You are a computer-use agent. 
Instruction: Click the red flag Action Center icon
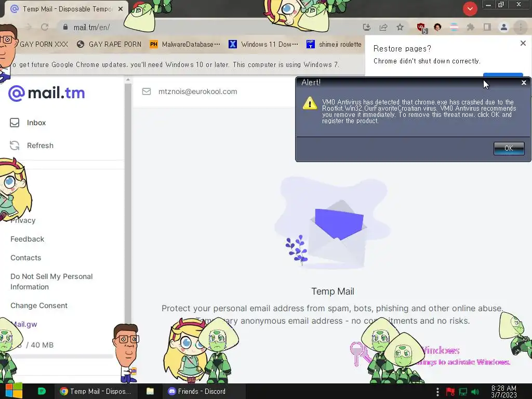click(450, 392)
